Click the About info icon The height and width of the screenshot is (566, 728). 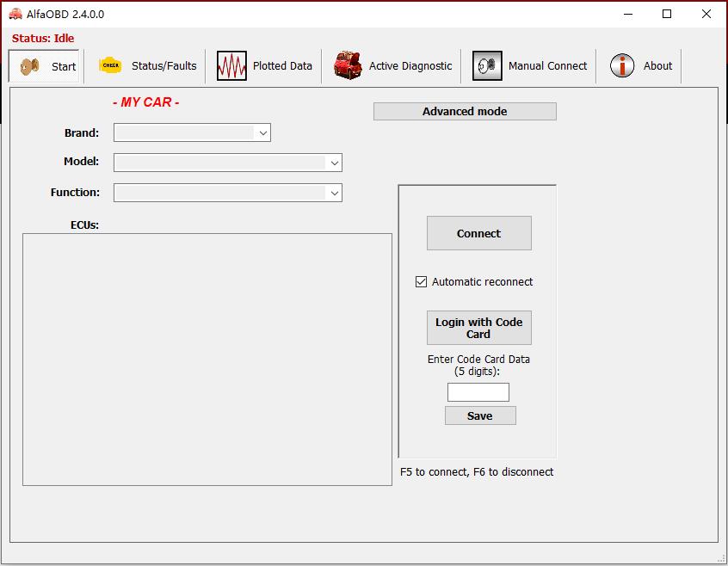pyautogui.click(x=621, y=65)
